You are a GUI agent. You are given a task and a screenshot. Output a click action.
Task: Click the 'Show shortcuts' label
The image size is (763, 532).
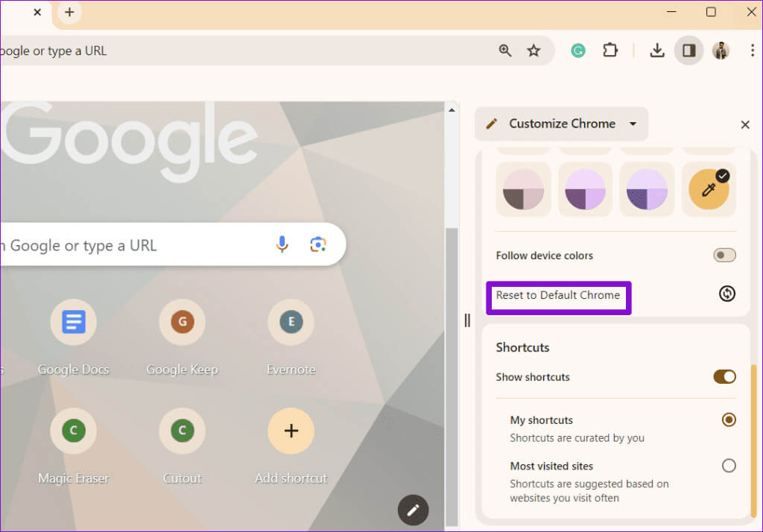coord(532,377)
